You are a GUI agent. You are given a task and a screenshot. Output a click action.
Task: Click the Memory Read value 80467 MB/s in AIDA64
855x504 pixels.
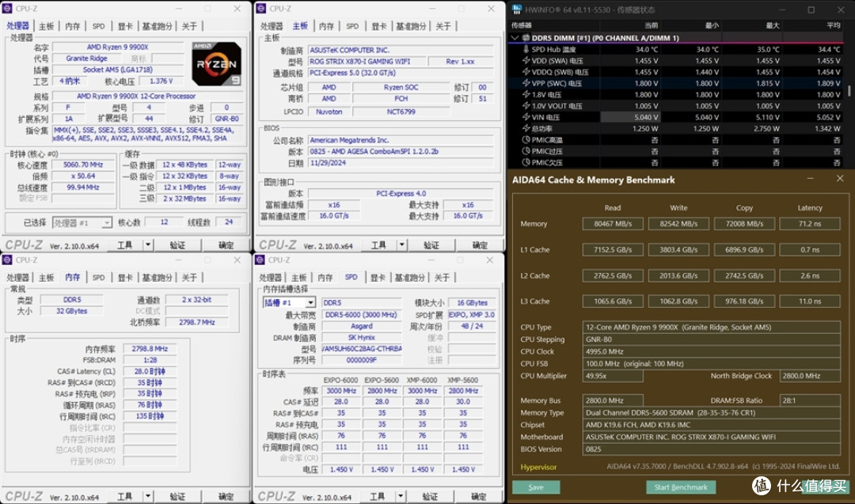613,223
